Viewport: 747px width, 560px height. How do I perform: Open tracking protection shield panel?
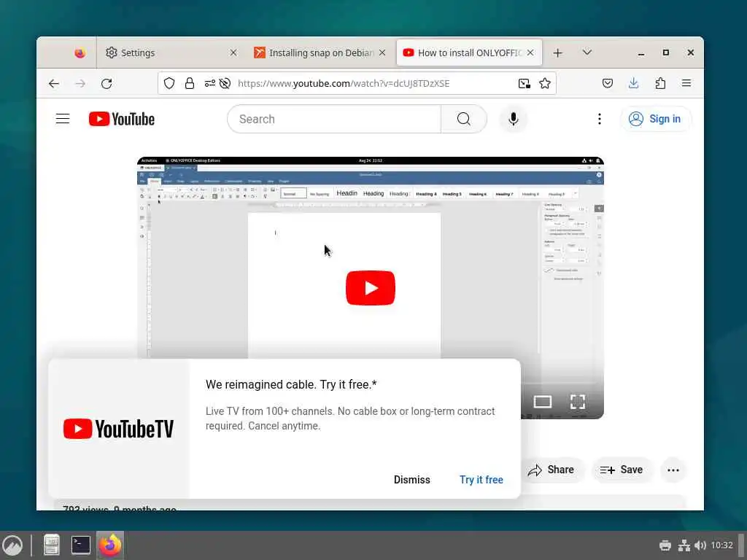169,83
